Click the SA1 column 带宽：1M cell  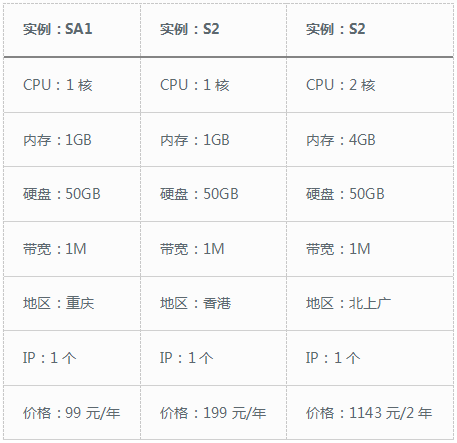pyautogui.click(x=72, y=249)
